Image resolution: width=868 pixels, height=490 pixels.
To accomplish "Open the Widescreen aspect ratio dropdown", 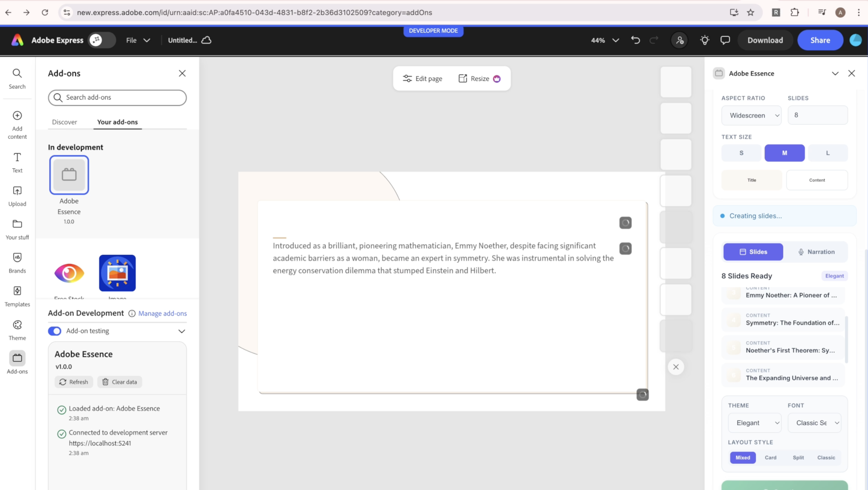I will (751, 115).
